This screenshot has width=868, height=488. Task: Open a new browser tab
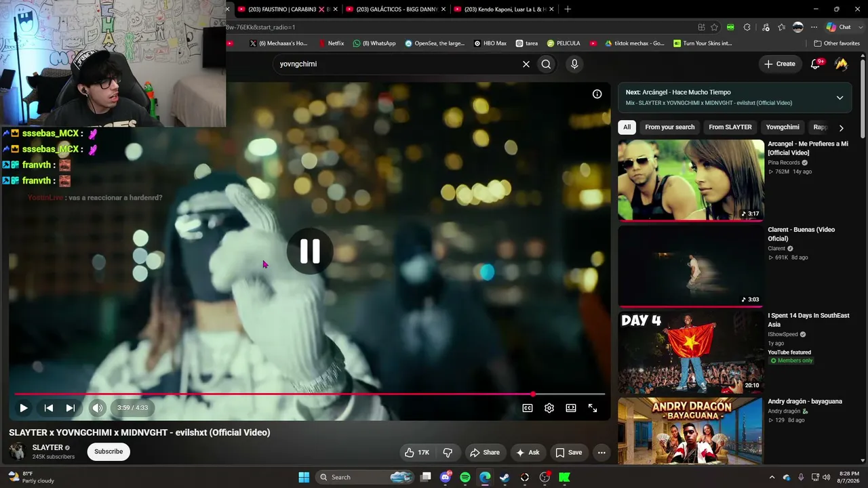click(568, 9)
